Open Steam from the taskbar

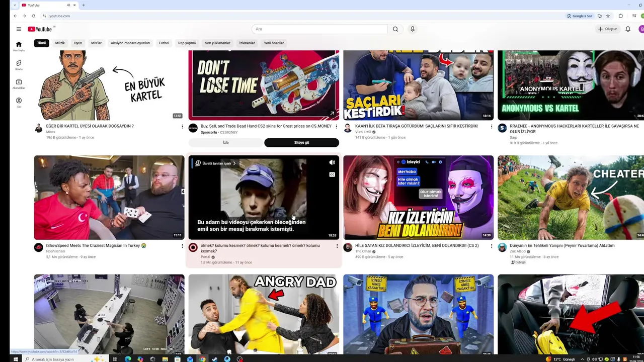coord(215,359)
